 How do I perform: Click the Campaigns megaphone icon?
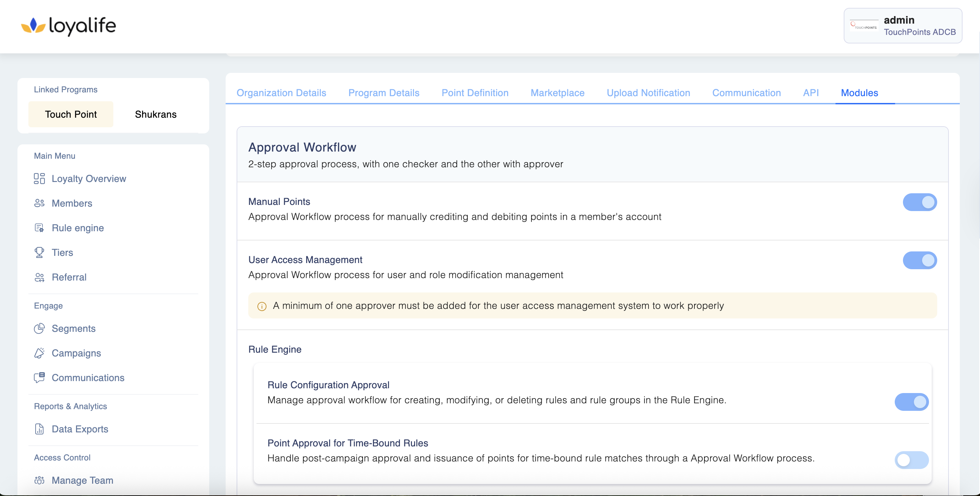[39, 353]
